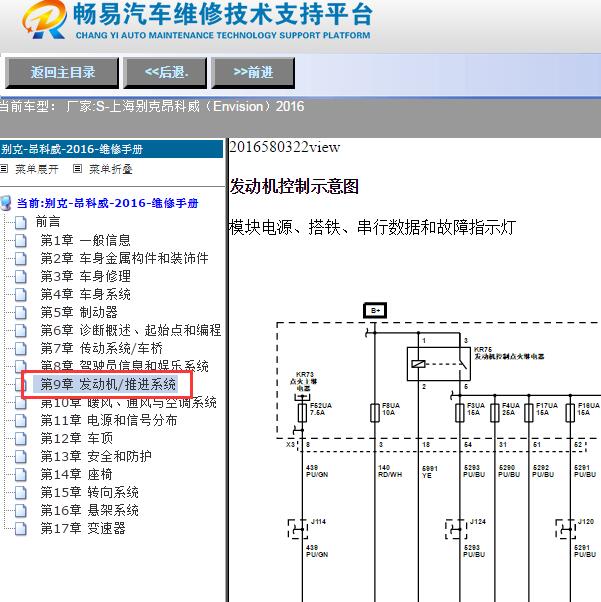Open 第5章 制动器
The width and height of the screenshot is (601, 602).
(79, 312)
